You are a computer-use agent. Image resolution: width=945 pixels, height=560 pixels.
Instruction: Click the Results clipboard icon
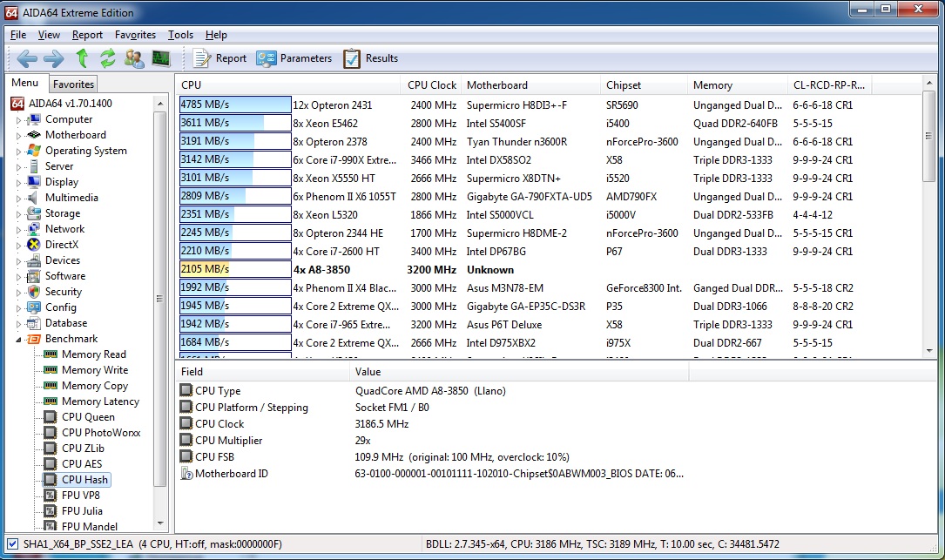point(352,58)
